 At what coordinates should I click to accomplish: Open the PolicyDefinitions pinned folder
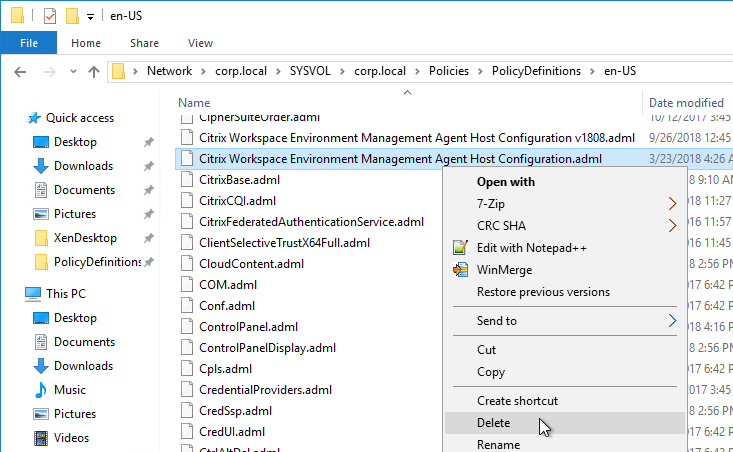(97, 262)
